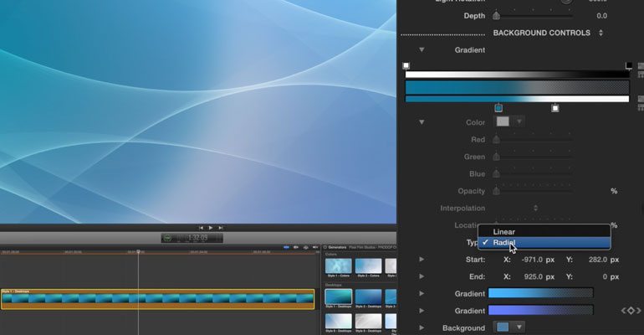Expand the Background parameter triangle
This screenshot has width=644, height=335.
(422, 328)
